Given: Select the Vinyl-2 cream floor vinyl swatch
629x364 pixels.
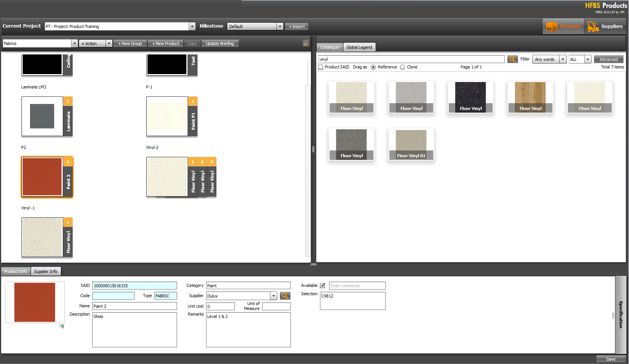Looking at the screenshot, I should click(x=167, y=177).
